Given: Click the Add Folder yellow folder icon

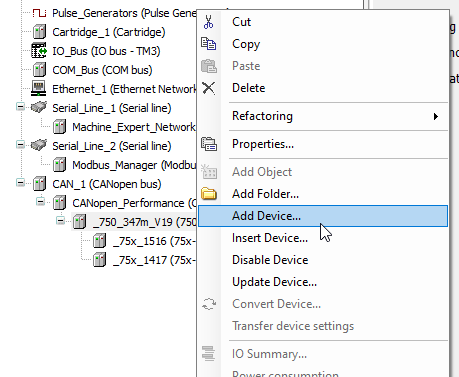Looking at the screenshot, I should [x=209, y=194].
